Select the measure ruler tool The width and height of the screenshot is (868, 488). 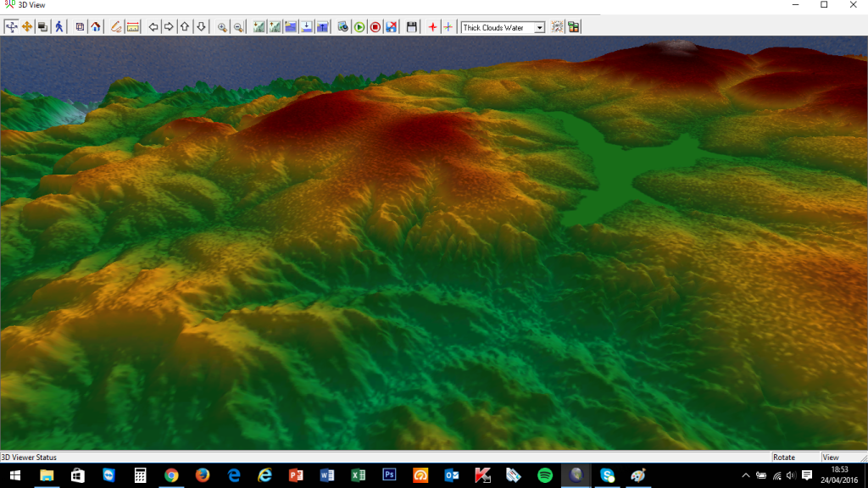[133, 27]
